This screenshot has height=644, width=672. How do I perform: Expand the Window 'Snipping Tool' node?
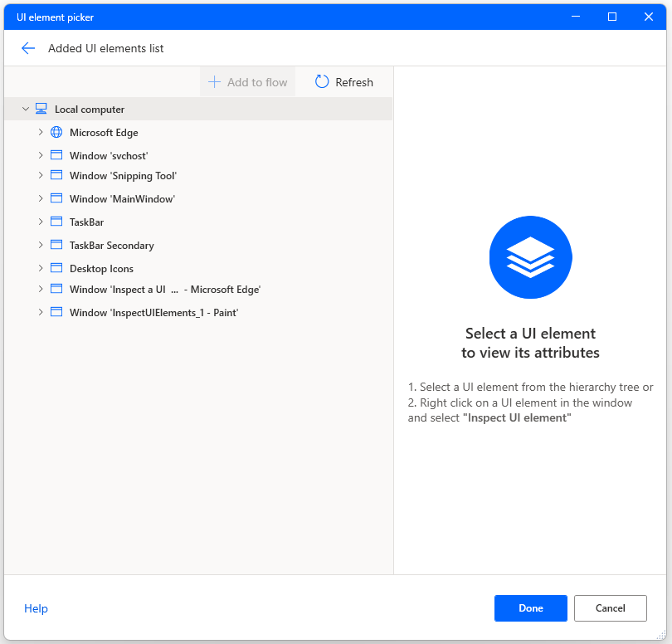[x=41, y=175]
